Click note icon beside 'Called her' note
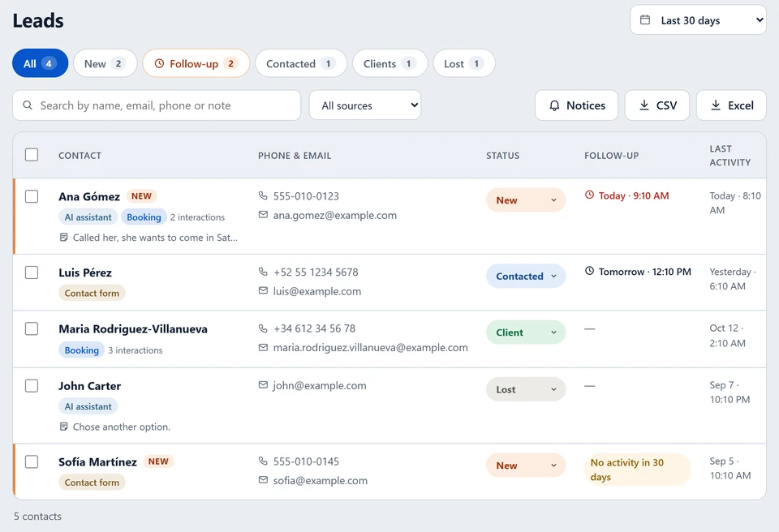Image resolution: width=779 pixels, height=532 pixels. point(63,238)
